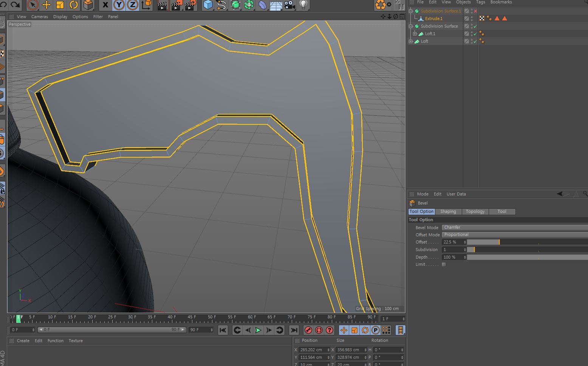588x366 pixels.
Task: Toggle Autokeying red circle icon
Action: coord(319,330)
